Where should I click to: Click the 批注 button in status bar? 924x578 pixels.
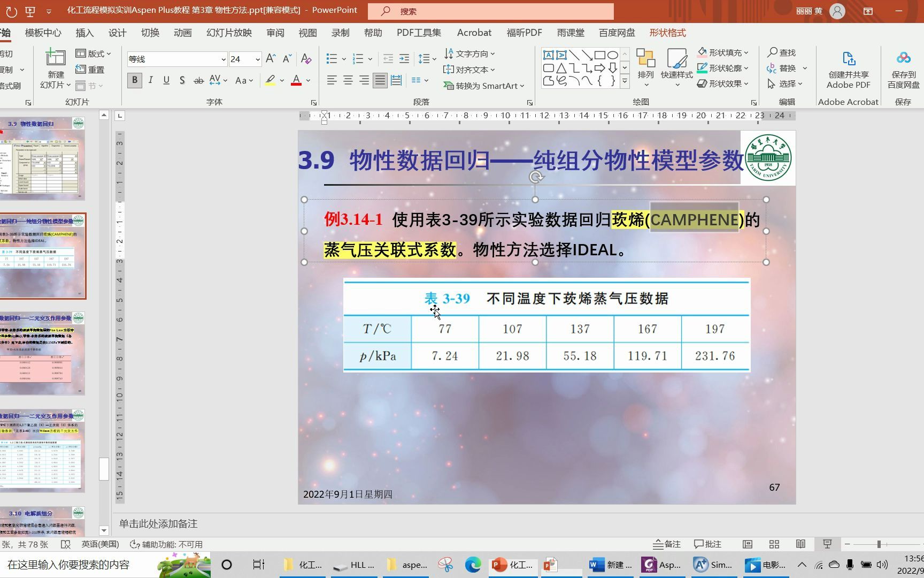708,544
